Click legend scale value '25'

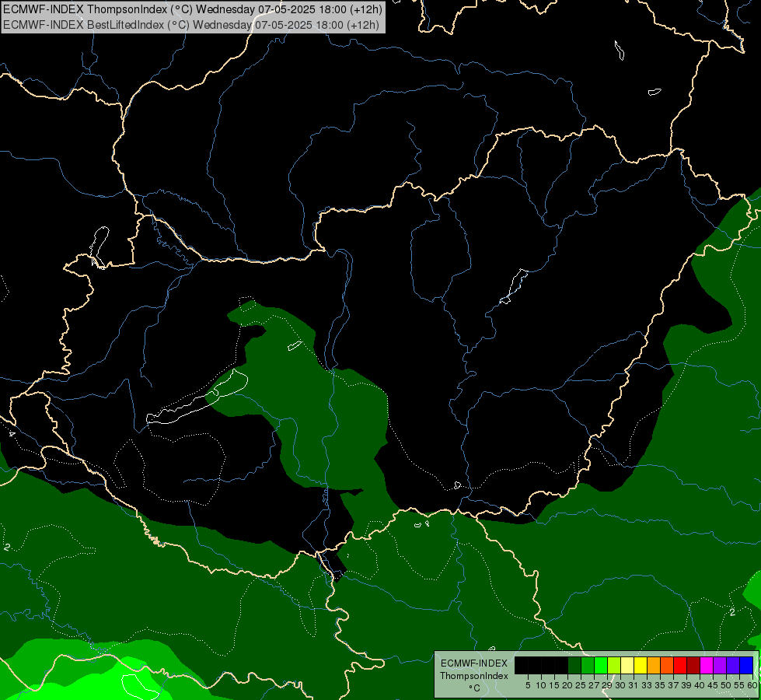581,685
